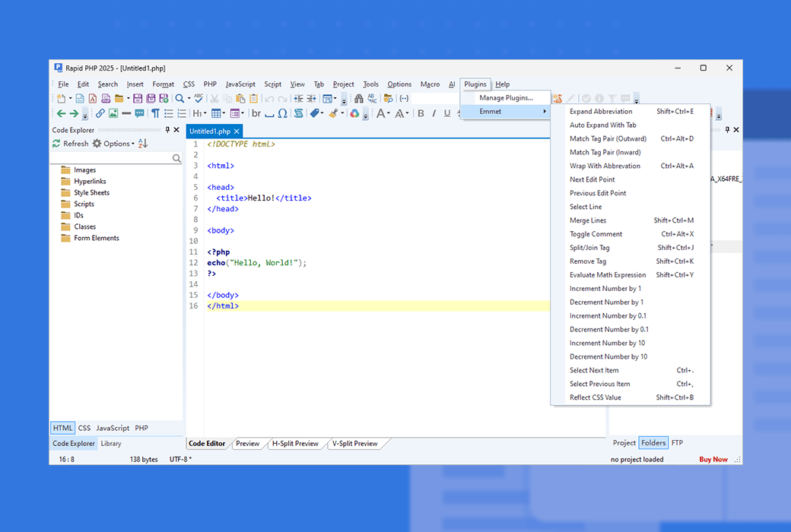Image resolution: width=791 pixels, height=532 pixels.
Task: Insert a horizontal rule with the line icon
Action: click(x=126, y=113)
